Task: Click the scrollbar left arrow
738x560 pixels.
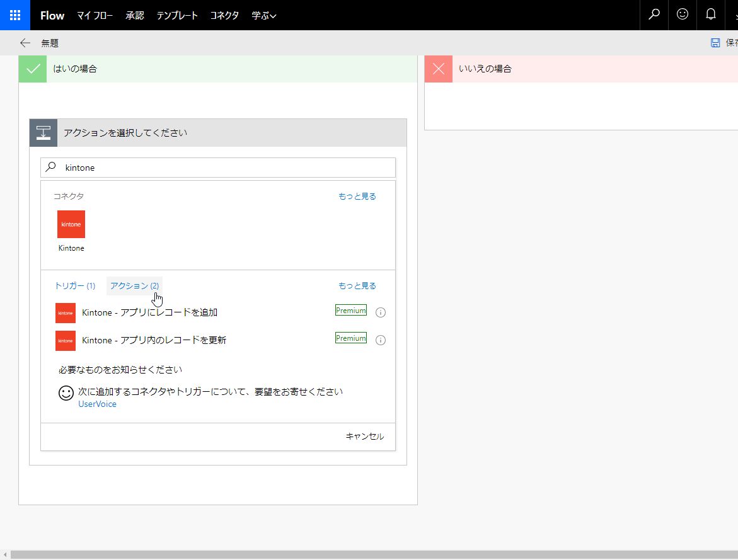Action: click(x=4, y=556)
